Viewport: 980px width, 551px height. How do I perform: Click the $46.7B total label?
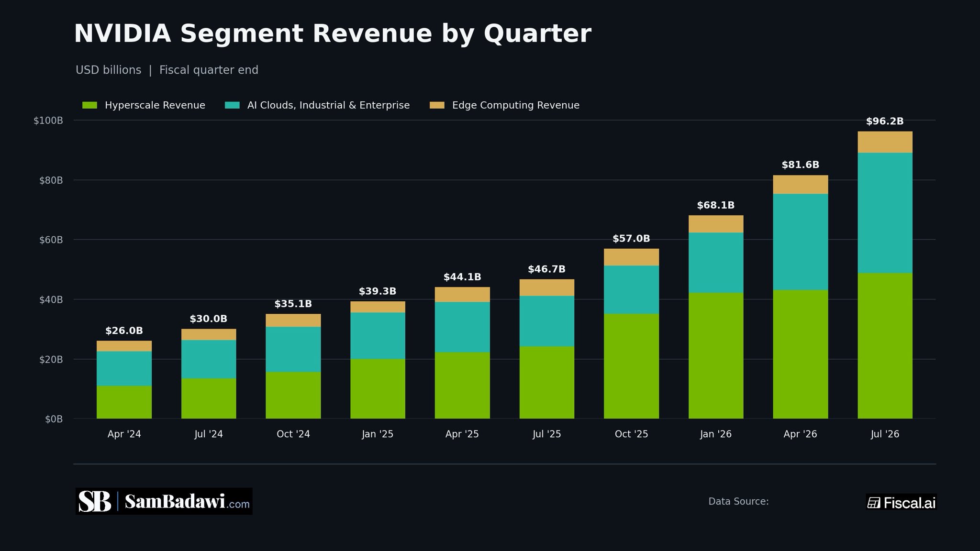[x=546, y=269]
